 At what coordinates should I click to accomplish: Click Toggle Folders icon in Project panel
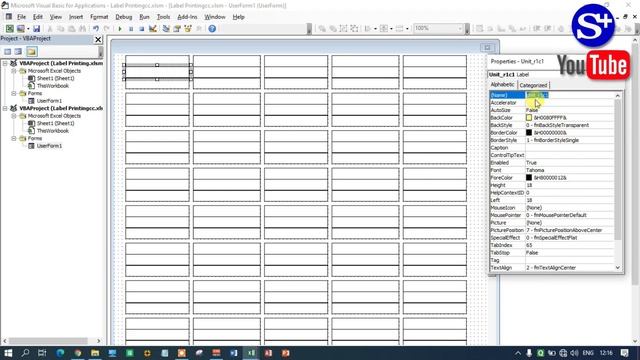[x=32, y=51]
